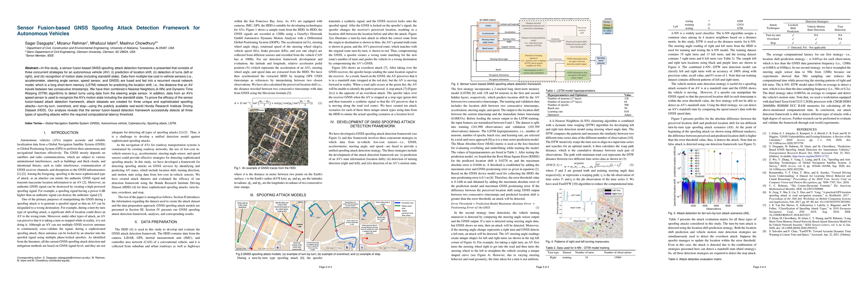The height and width of the screenshot is (281, 868).
Task: Click the GNSS sensor box in Fig. 3
Action: point(488,26)
